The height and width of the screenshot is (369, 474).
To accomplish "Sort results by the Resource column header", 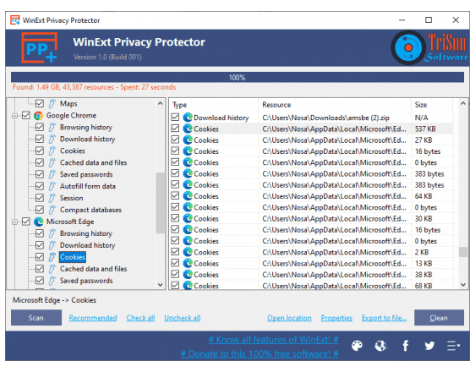I will 335,105.
